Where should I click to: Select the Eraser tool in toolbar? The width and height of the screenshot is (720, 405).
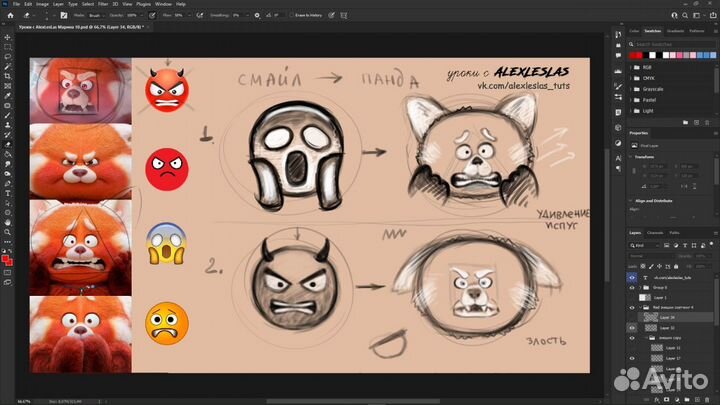[x=7, y=145]
